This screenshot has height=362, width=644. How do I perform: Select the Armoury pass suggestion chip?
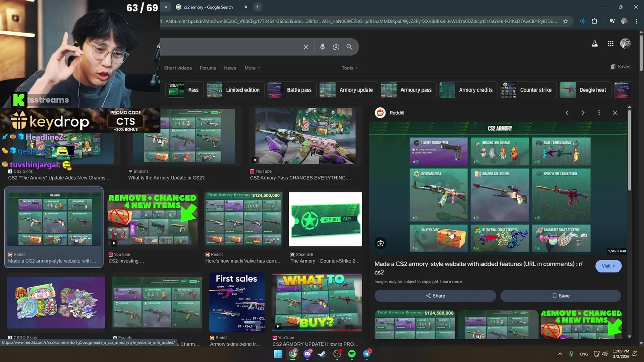click(x=408, y=90)
